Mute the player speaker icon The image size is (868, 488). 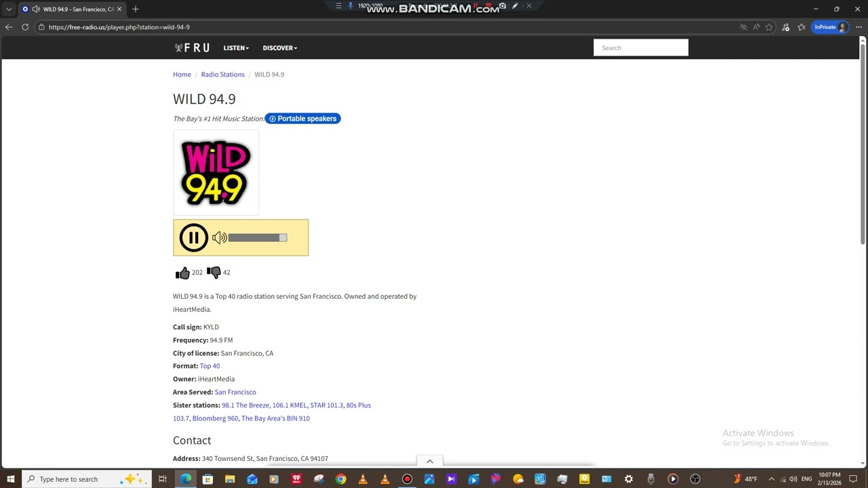coord(219,238)
